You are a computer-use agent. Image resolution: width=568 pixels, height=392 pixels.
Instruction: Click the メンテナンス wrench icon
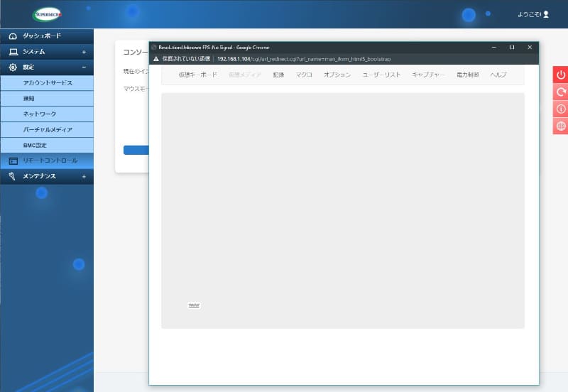tap(12, 176)
